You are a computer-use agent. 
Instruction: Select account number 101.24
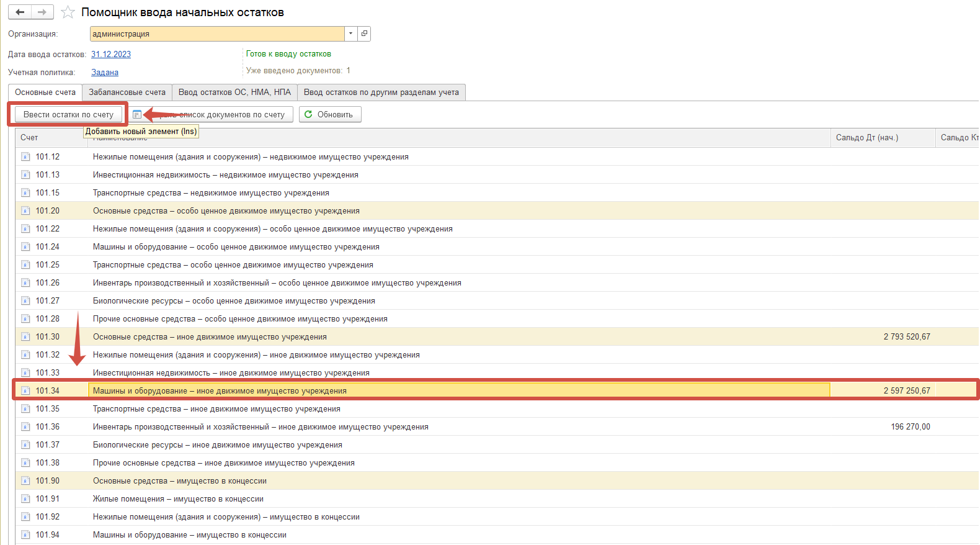(x=48, y=247)
